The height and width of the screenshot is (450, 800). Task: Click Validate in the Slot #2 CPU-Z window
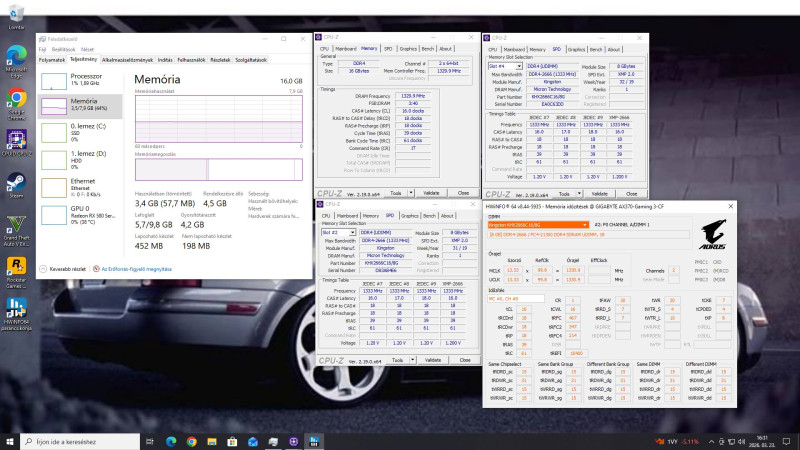click(x=433, y=360)
